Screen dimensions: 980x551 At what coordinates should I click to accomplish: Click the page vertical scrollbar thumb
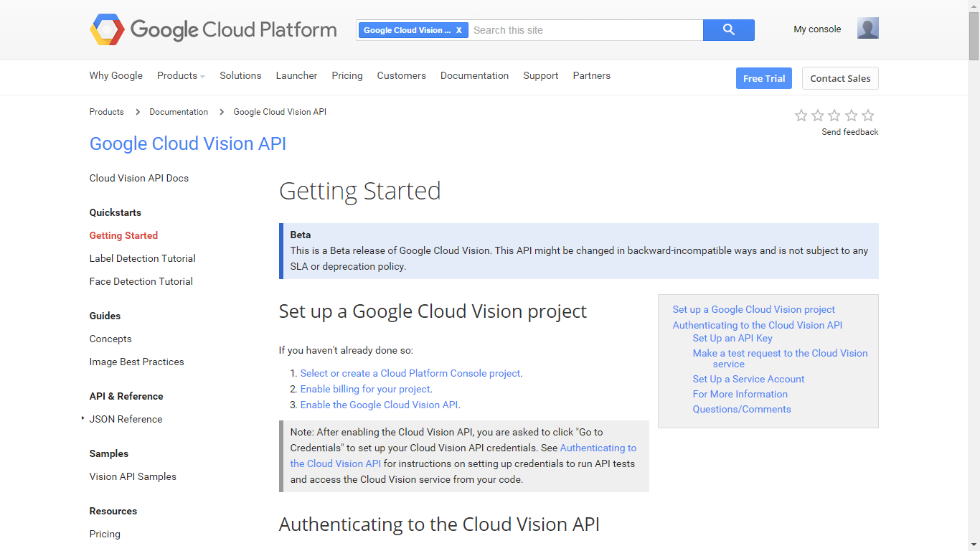[974, 36]
